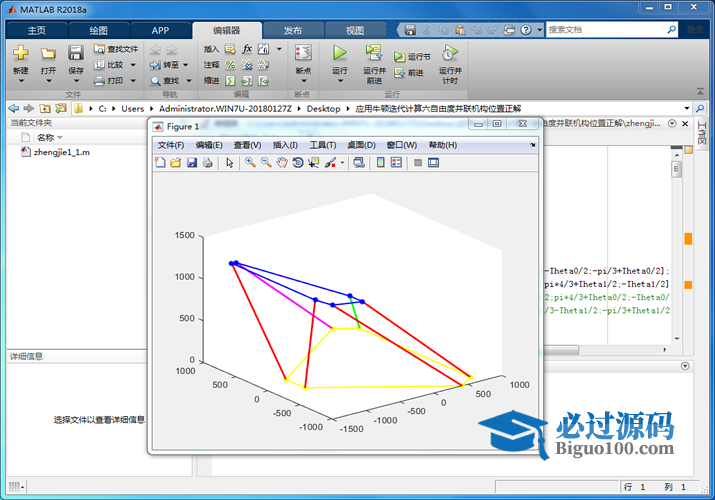This screenshot has height=500, width=715.
Task: Open the Tools (工具) menu in Figure 1
Action: [x=322, y=145]
